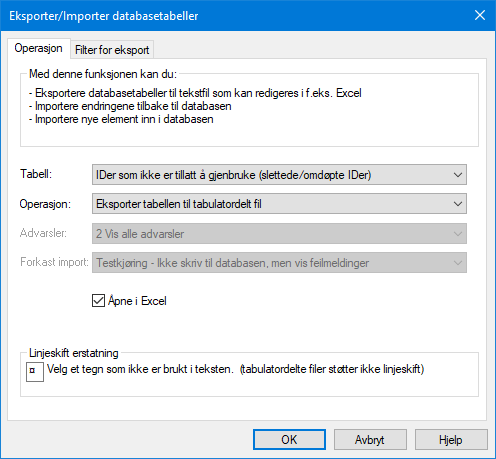
Task: Uncheck the Åpne i Excel checkbox
Action: pos(98,301)
